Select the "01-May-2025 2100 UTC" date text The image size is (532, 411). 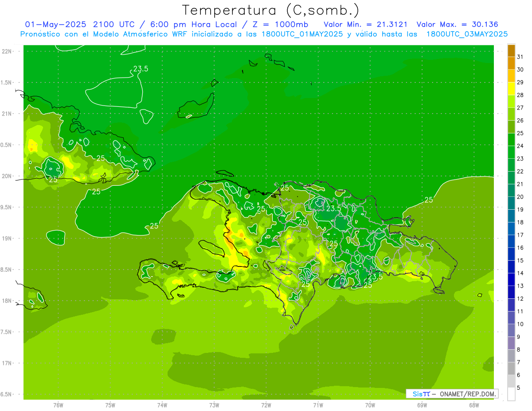81,24
